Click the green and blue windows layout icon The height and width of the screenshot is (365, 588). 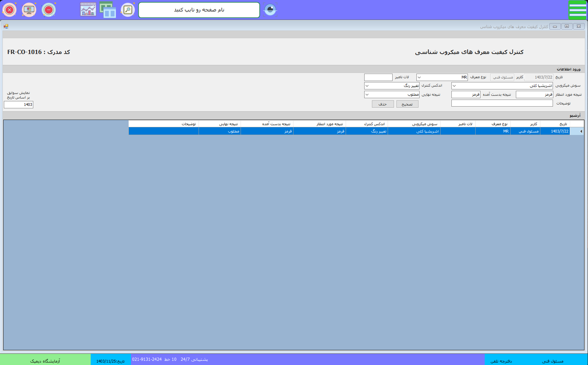click(108, 10)
